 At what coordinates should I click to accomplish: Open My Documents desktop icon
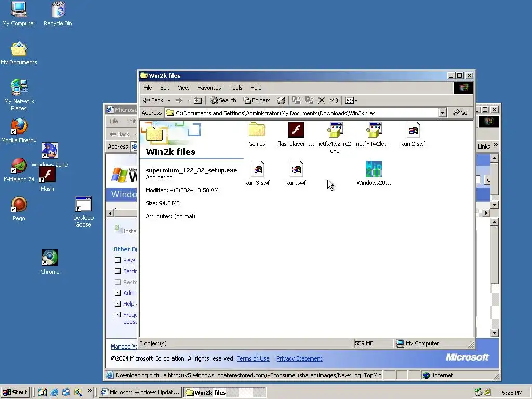pyautogui.click(x=19, y=53)
